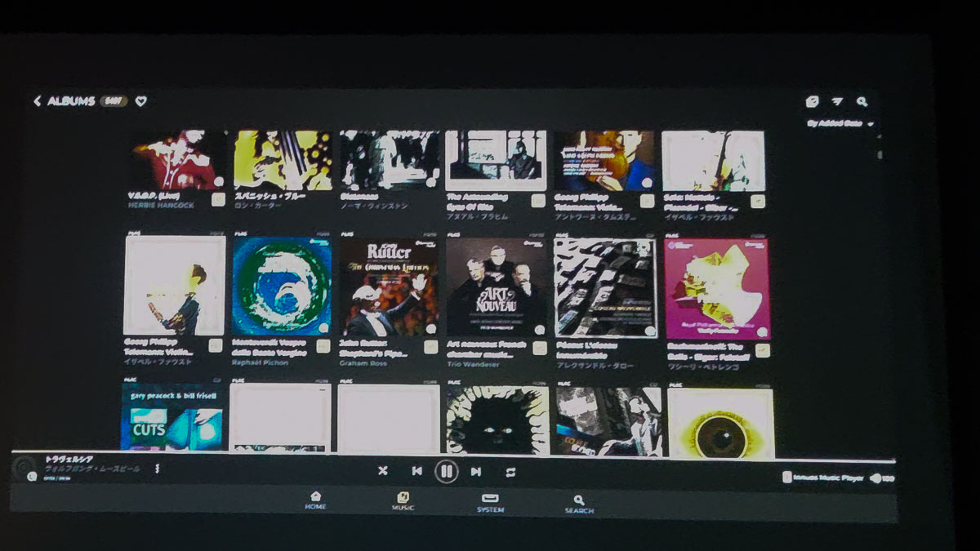This screenshot has height=551, width=980.
Task: Open the John Rutter album cover
Action: click(x=390, y=287)
